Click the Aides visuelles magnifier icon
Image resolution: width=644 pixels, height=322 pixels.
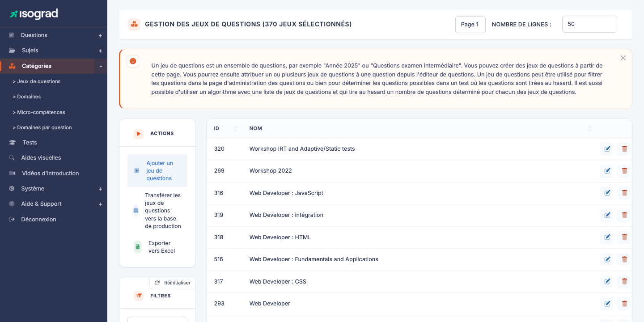(x=12, y=158)
